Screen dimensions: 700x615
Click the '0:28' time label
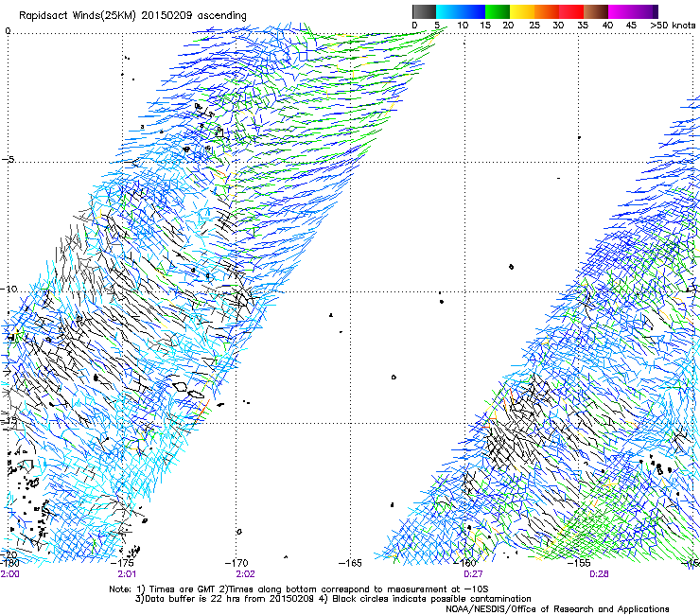[x=599, y=574]
